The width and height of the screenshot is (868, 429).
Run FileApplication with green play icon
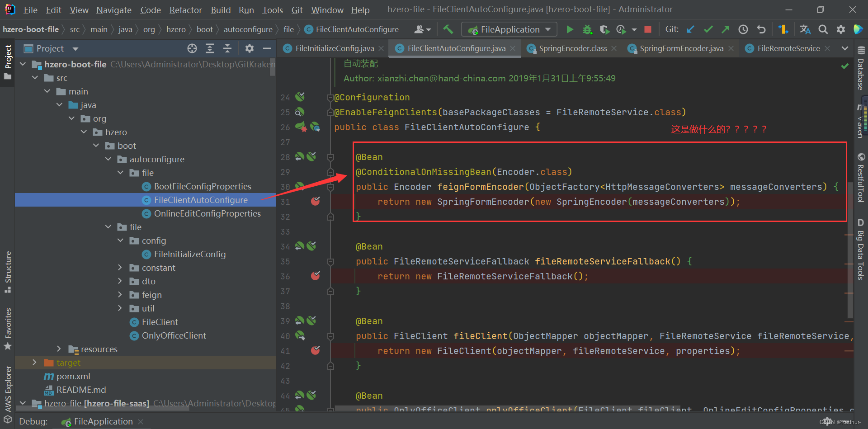[570, 29]
